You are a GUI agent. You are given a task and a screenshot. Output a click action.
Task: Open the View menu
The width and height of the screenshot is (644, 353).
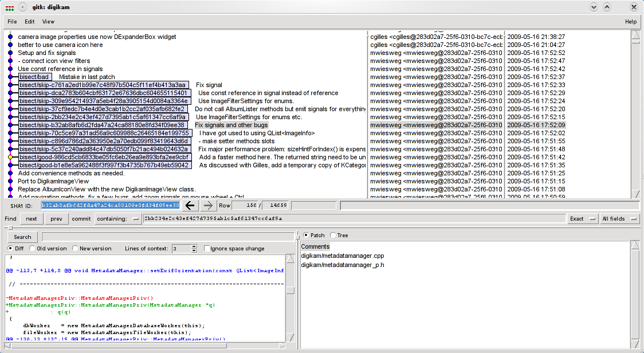[x=48, y=22]
